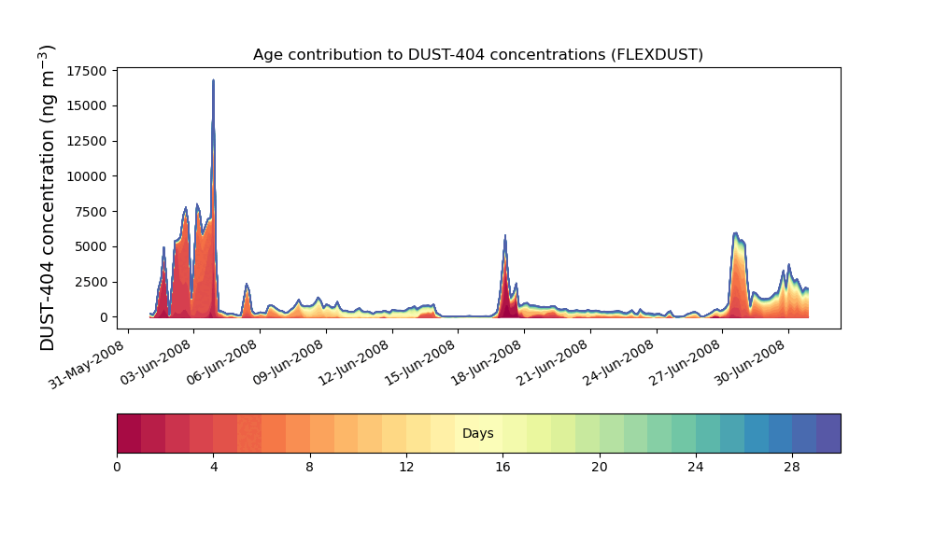Click colorbar tick label 0

[118, 468]
